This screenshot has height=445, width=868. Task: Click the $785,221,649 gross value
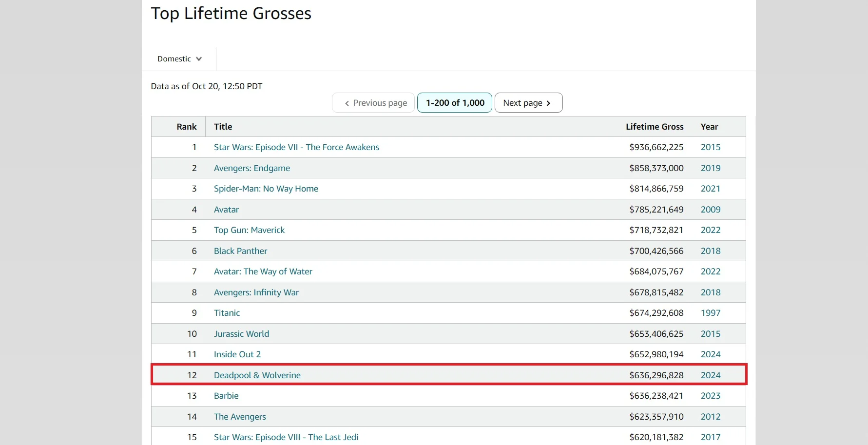tap(656, 210)
